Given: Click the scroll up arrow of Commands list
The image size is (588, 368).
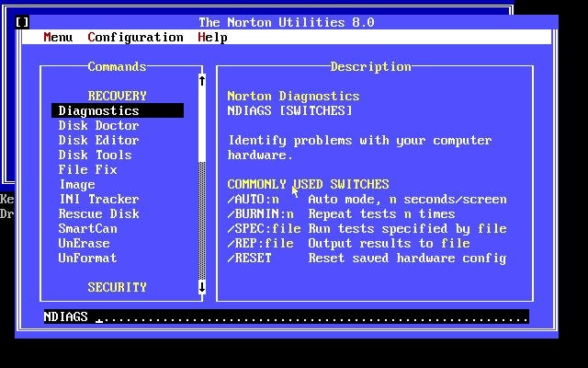Looking at the screenshot, I should pyautogui.click(x=202, y=80).
